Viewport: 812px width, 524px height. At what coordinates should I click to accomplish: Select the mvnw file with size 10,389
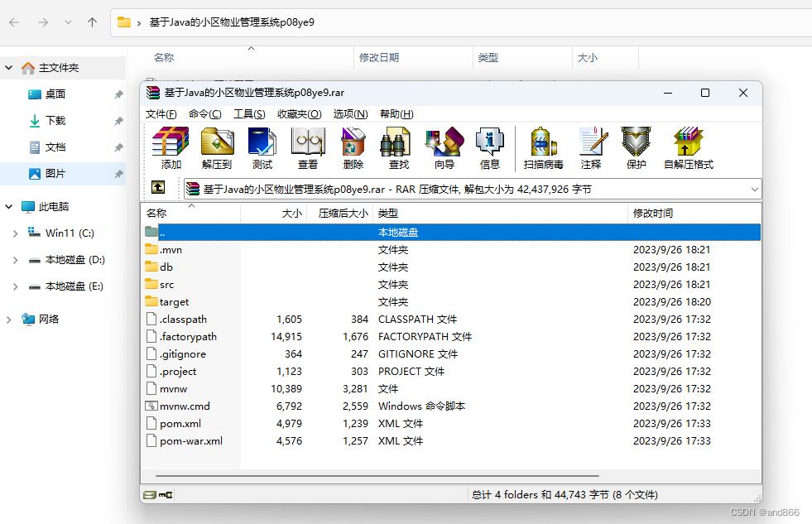click(x=451, y=389)
